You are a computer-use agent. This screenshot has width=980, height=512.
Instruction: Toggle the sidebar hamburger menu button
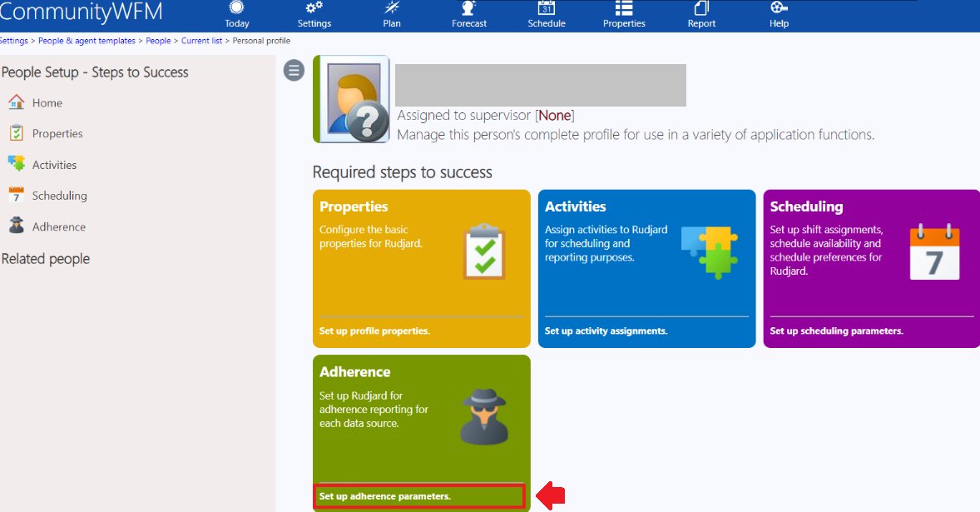coord(294,70)
